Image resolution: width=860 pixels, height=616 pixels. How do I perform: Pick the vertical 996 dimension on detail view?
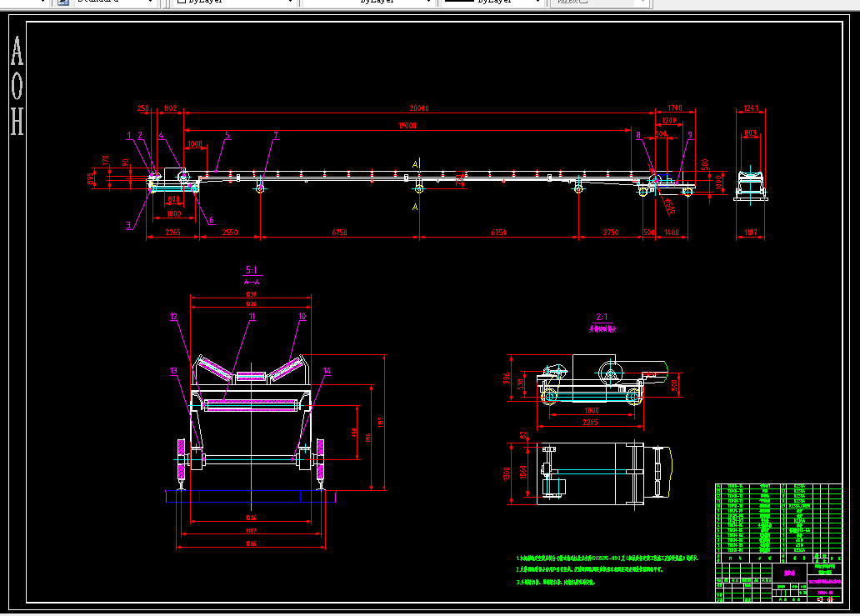(x=506, y=378)
